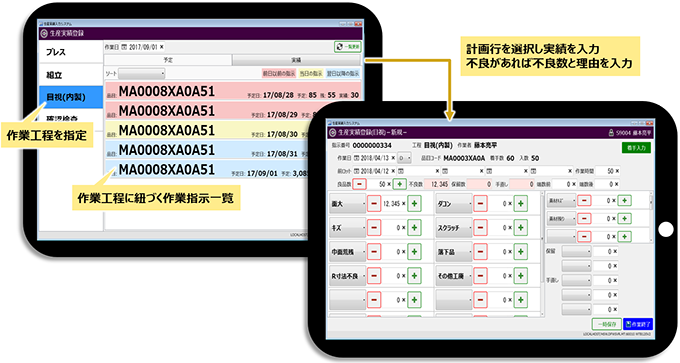Open the first 保留 reason dropdown
This screenshot has width=680, height=363.
click(576, 252)
